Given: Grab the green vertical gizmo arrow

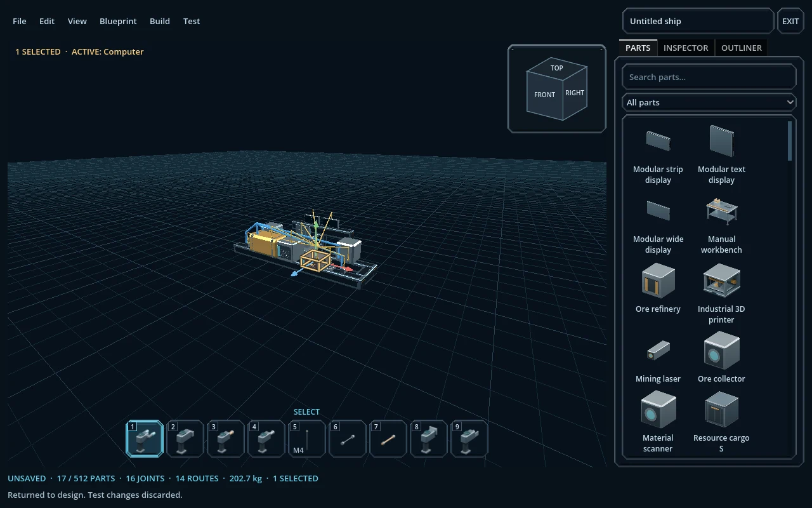Looking at the screenshot, I should (x=316, y=225).
